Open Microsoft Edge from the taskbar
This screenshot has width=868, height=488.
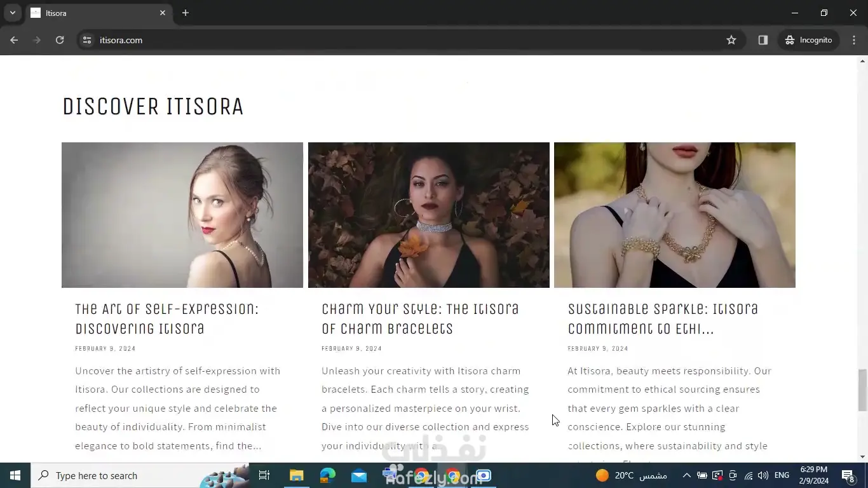pos(328,475)
